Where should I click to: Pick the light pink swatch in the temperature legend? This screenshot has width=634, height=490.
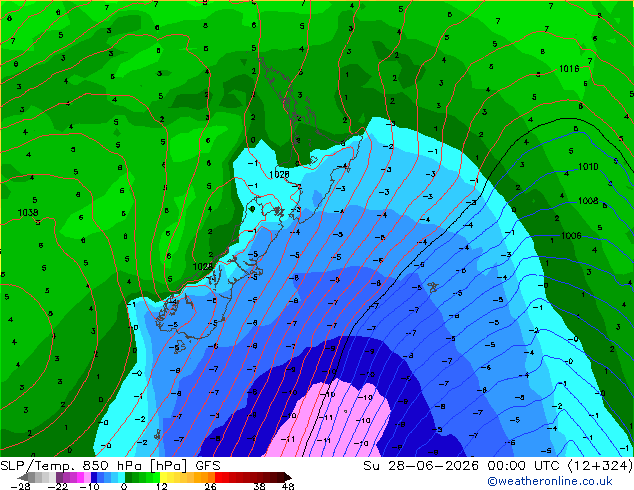pos(88,478)
